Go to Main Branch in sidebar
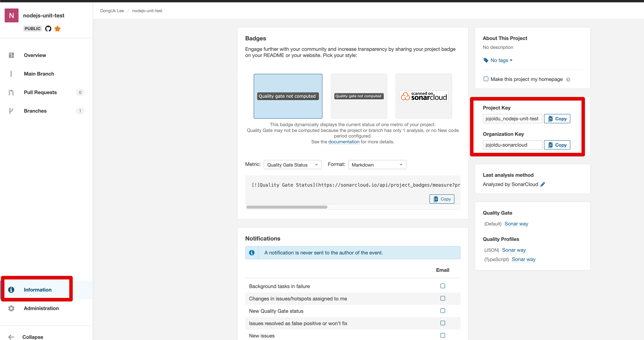644x340 pixels. click(x=39, y=74)
